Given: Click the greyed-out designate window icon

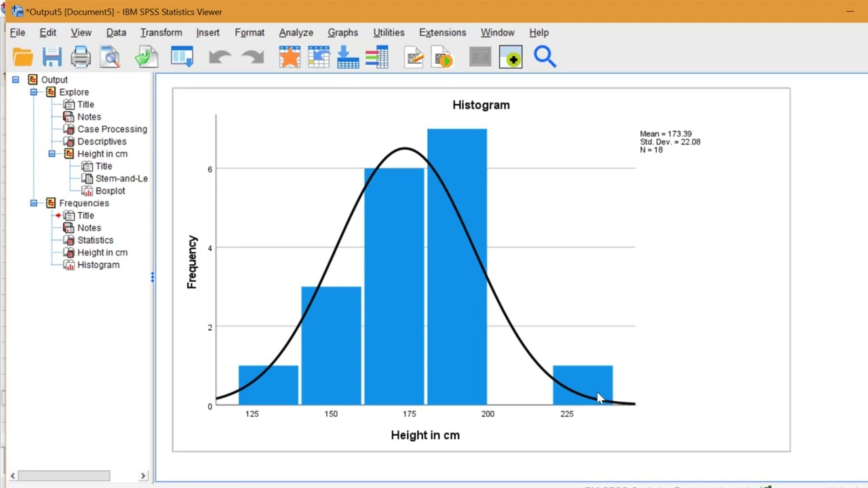Looking at the screenshot, I should point(480,58).
